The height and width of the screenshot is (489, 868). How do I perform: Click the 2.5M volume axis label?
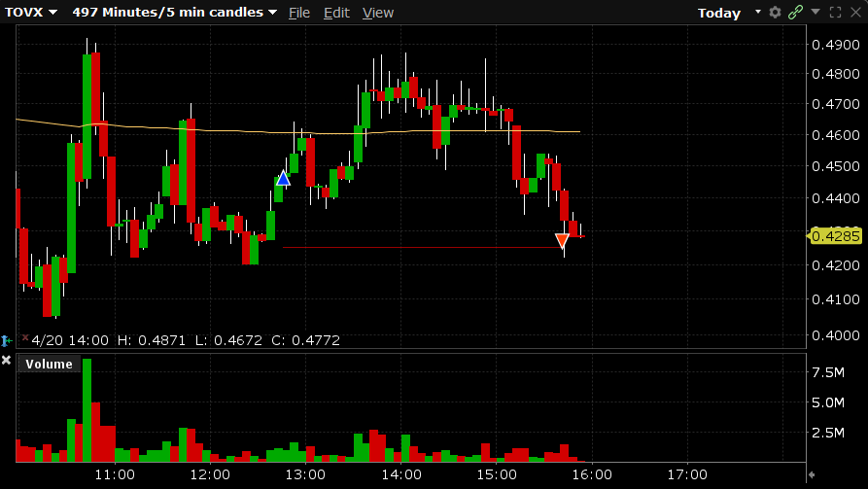(x=828, y=433)
